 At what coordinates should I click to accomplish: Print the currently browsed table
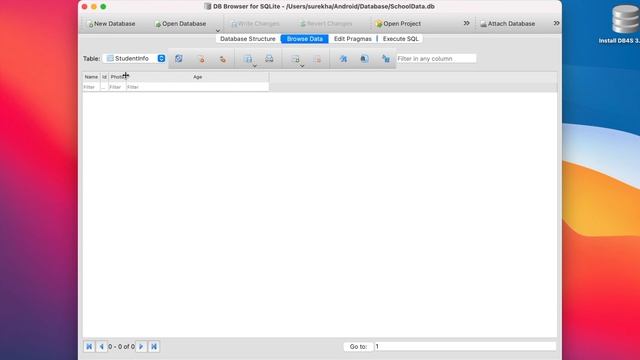[269, 59]
